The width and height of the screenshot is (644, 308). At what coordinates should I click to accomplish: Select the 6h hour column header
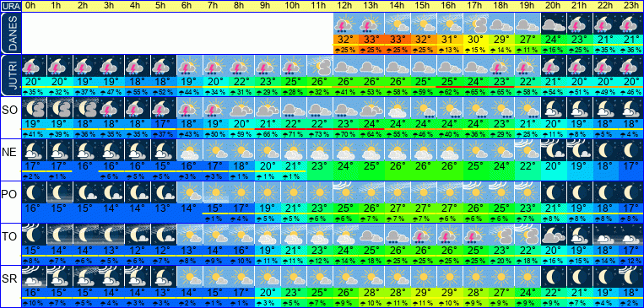pos(187,6)
